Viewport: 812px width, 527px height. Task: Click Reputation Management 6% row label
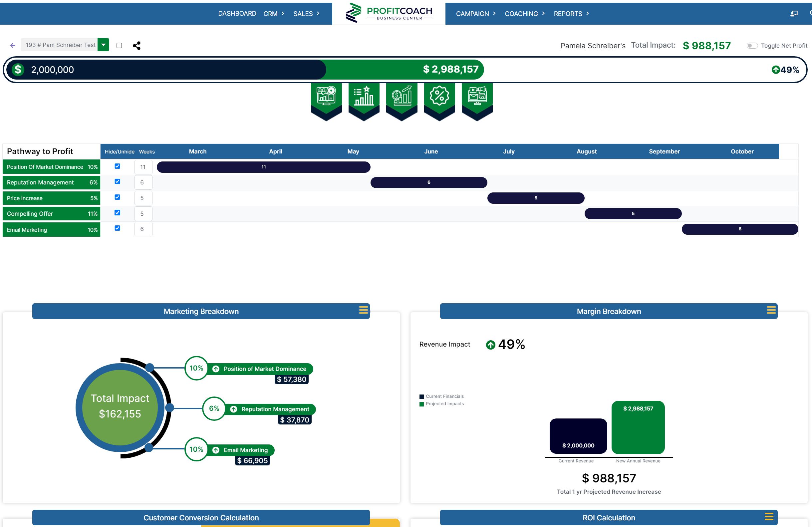click(x=52, y=182)
